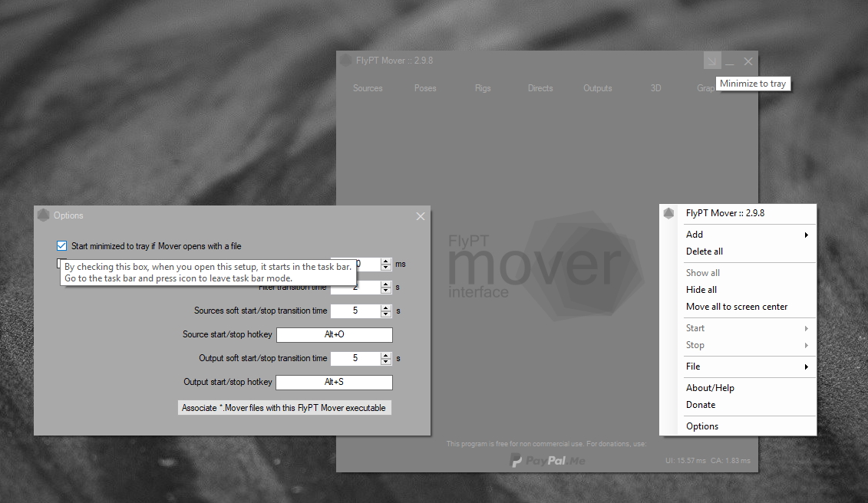Click the Sources soft transition time value field
Viewport: 868px width, 503px height.
point(355,311)
